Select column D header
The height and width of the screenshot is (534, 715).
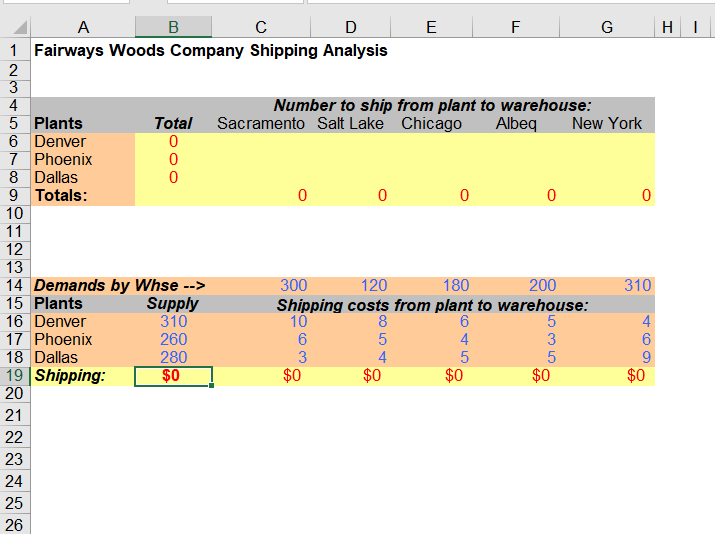[x=350, y=27]
